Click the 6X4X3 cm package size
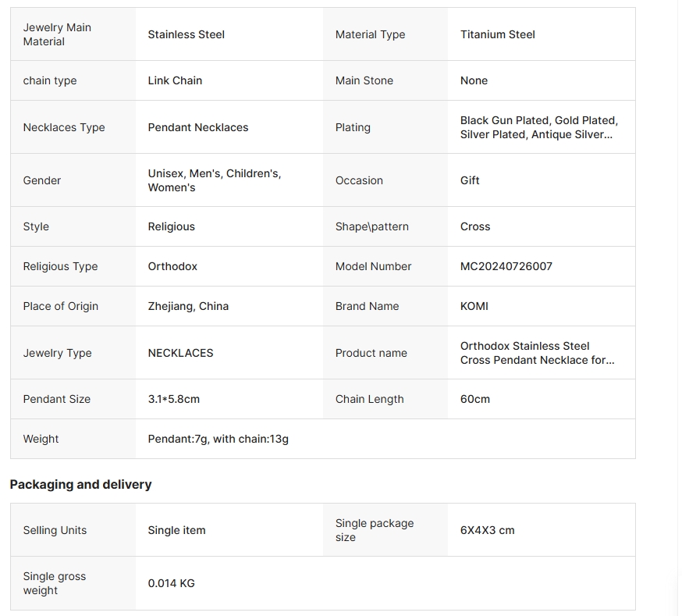Screen dimensions: 682x616 coord(487,530)
